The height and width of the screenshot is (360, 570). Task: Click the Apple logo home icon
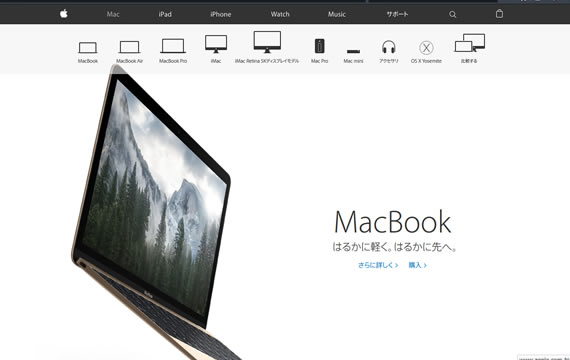[64, 14]
